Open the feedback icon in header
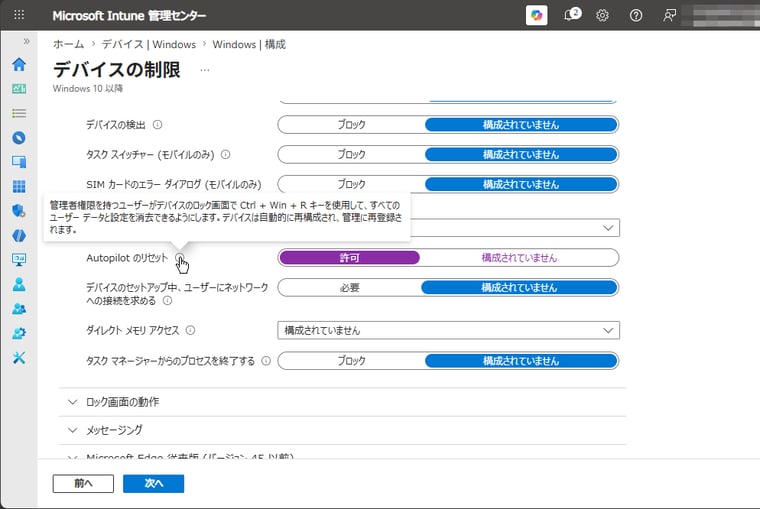 click(x=669, y=16)
